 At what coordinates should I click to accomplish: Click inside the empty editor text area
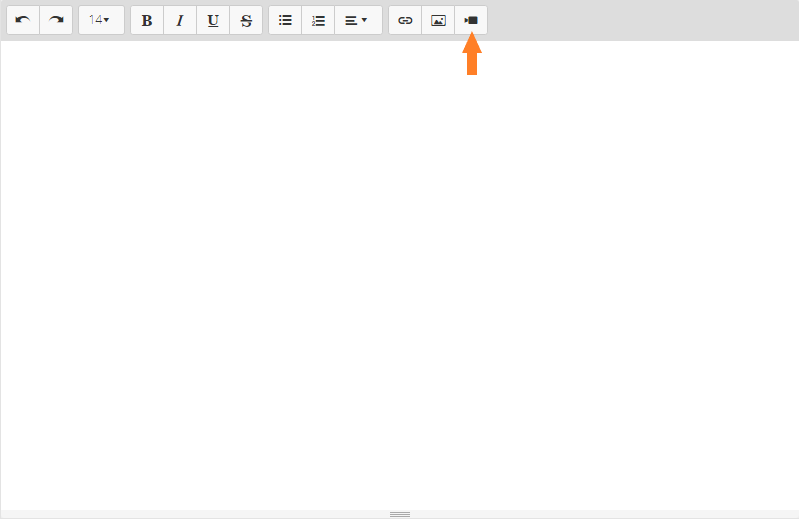tap(400, 275)
